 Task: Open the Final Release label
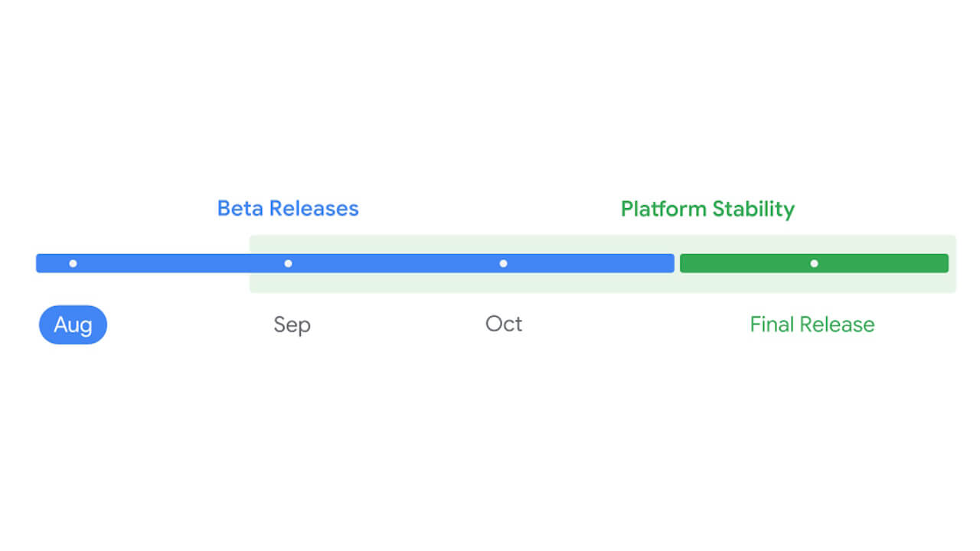pos(812,324)
